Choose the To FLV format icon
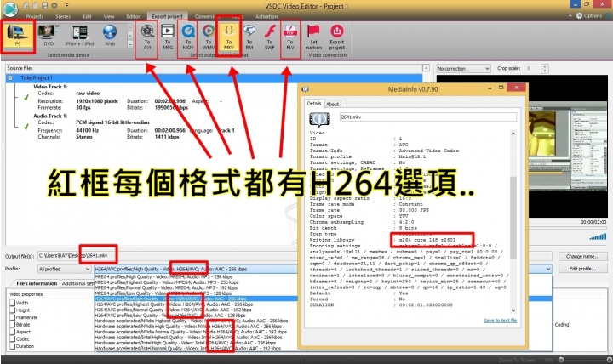 click(290, 37)
